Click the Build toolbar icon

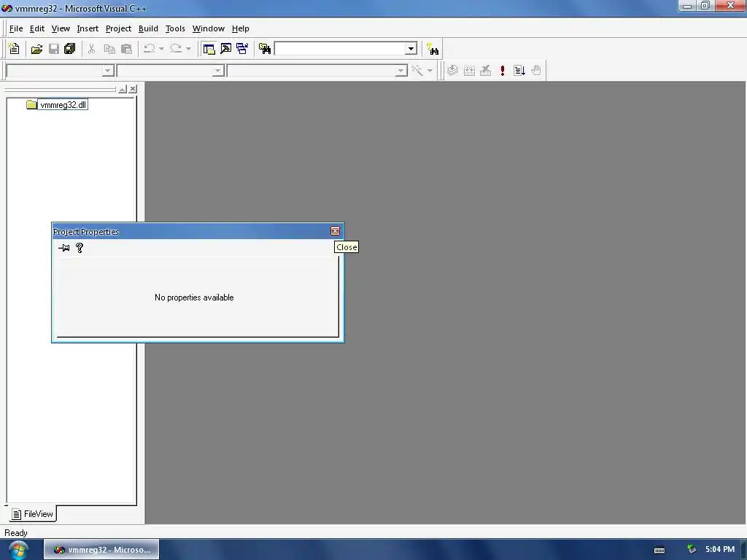point(469,71)
